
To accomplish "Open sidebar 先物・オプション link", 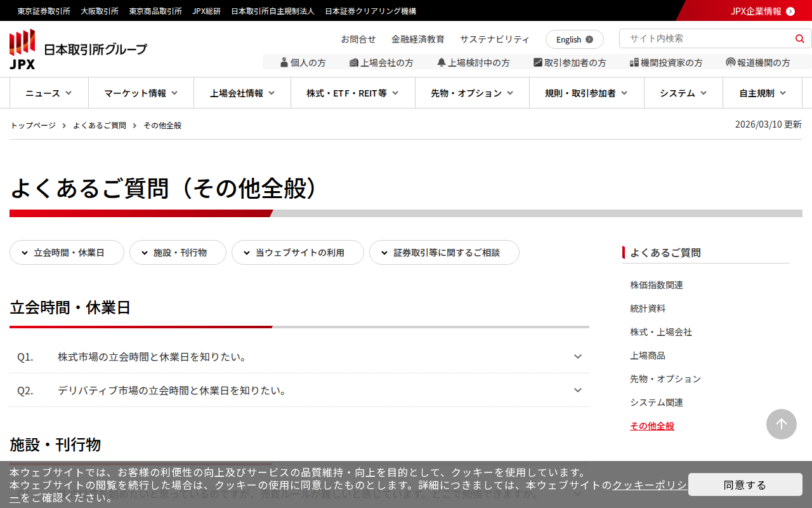I will click(665, 379).
